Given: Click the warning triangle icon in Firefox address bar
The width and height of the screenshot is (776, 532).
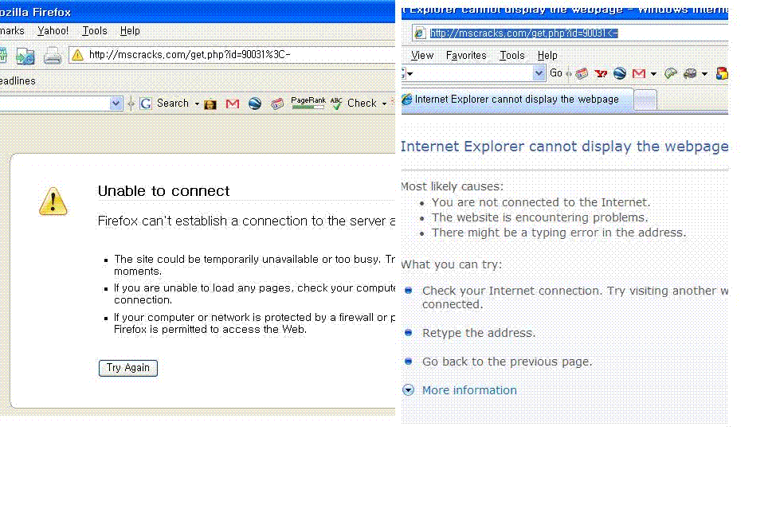Looking at the screenshot, I should pyautogui.click(x=77, y=55).
